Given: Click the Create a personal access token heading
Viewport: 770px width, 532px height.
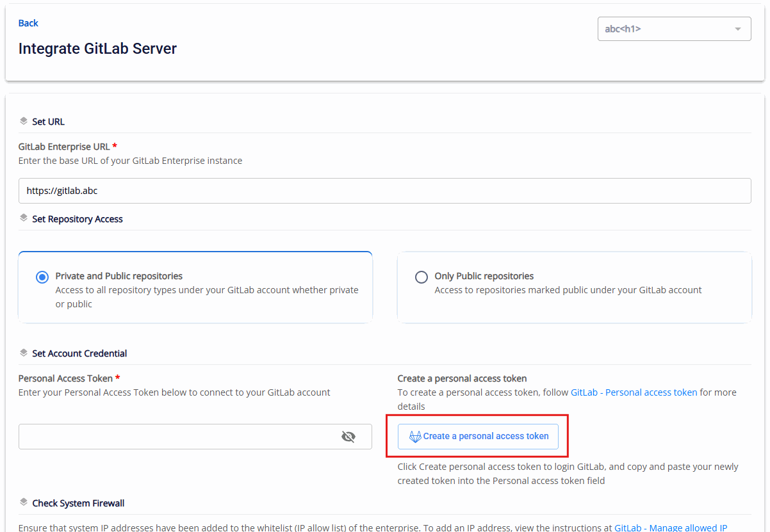Looking at the screenshot, I should click(462, 378).
